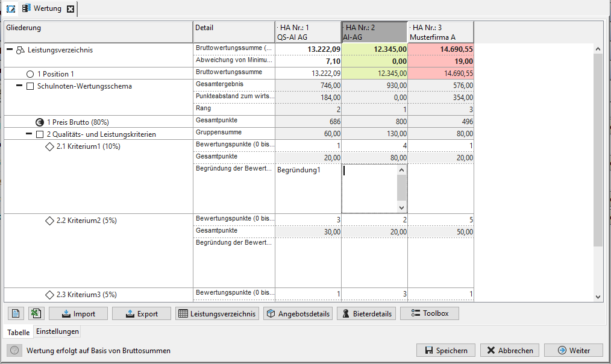The height and width of the screenshot is (364, 611).
Task: Click cell 14.690,55 in top Bruttowertungssumme row
Action: point(441,49)
